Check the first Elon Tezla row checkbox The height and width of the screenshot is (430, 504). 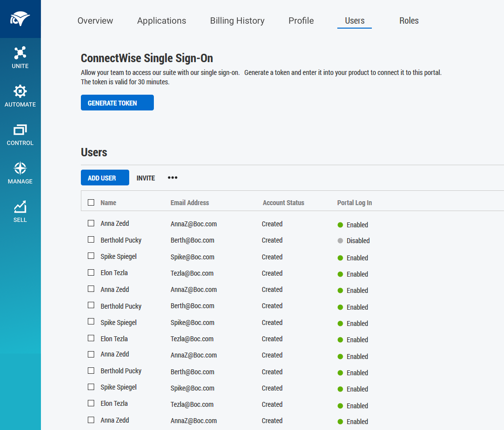click(x=91, y=273)
